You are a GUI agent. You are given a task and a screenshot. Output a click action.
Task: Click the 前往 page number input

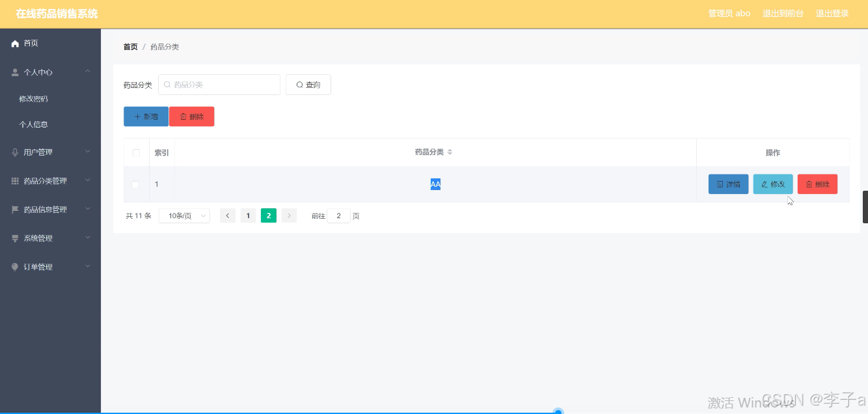click(338, 216)
